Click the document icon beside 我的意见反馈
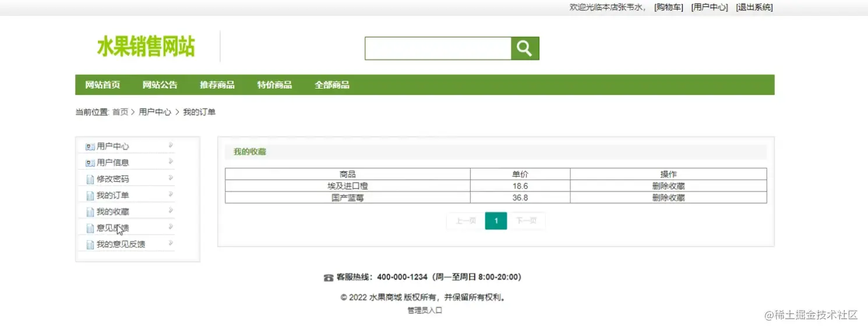The image size is (868, 331). (90, 245)
